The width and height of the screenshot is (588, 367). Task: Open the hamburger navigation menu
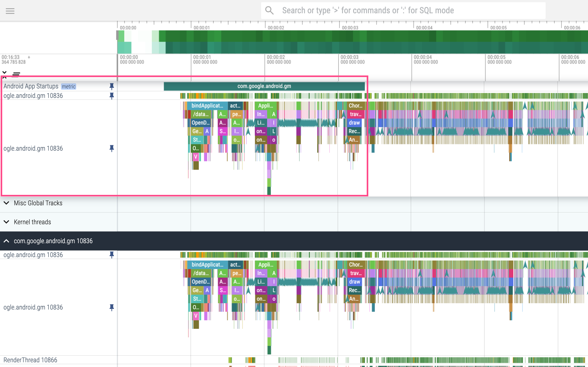(x=10, y=11)
